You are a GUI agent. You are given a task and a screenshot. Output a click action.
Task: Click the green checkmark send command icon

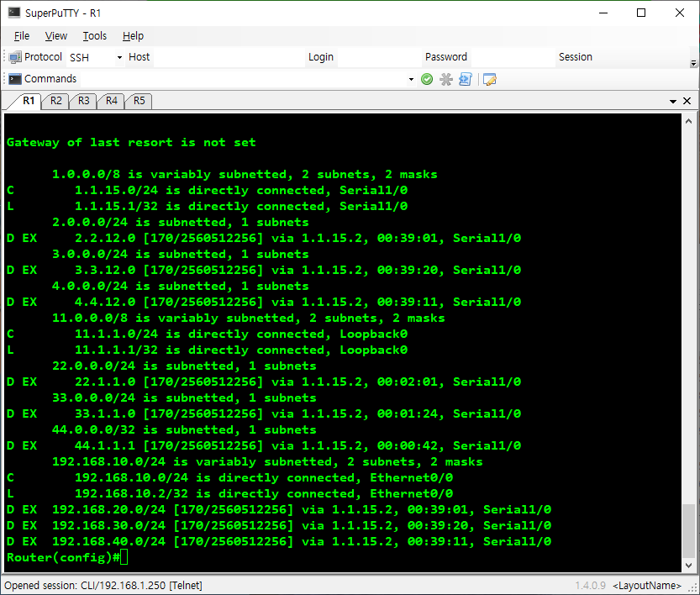427,79
